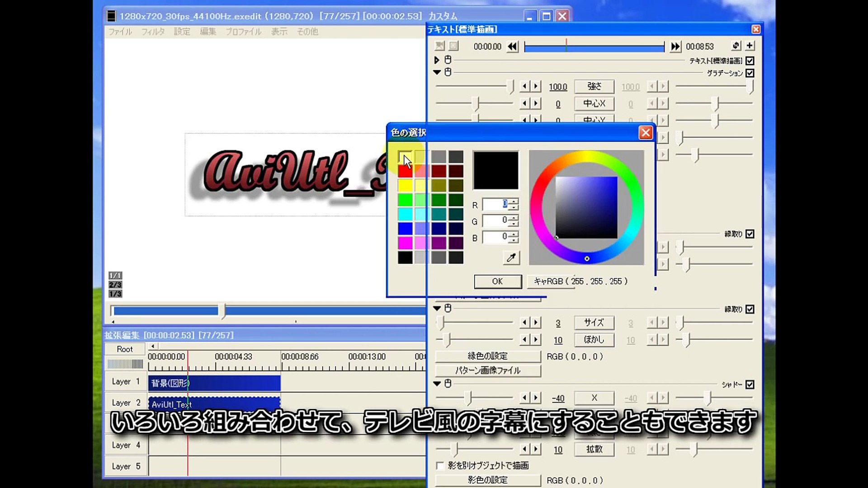Click the 中心X parameter button
Image resolution: width=868 pixels, height=488 pixels.
[594, 103]
